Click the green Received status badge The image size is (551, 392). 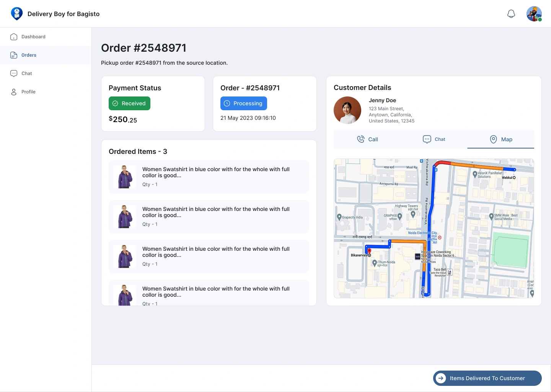[129, 103]
